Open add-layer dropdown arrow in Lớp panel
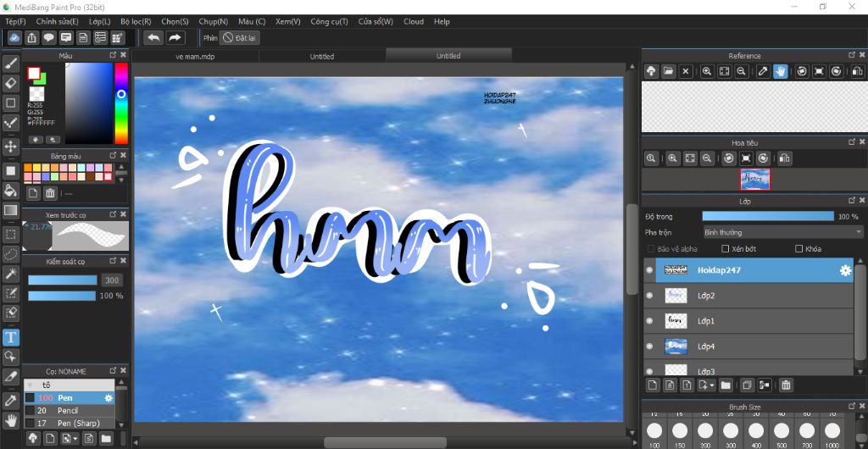Viewport: 868px width, 449px height. tap(712, 385)
